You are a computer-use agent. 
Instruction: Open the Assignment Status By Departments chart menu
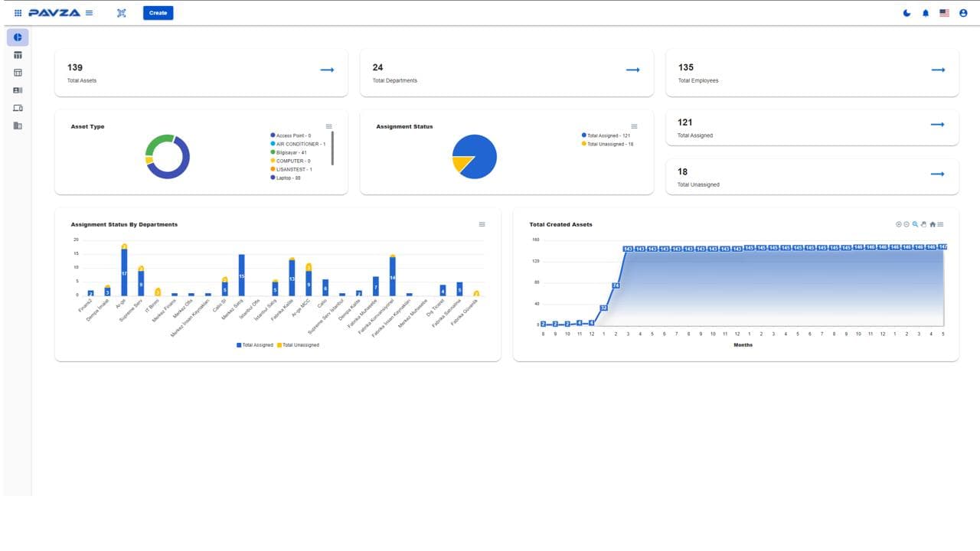coord(482,224)
